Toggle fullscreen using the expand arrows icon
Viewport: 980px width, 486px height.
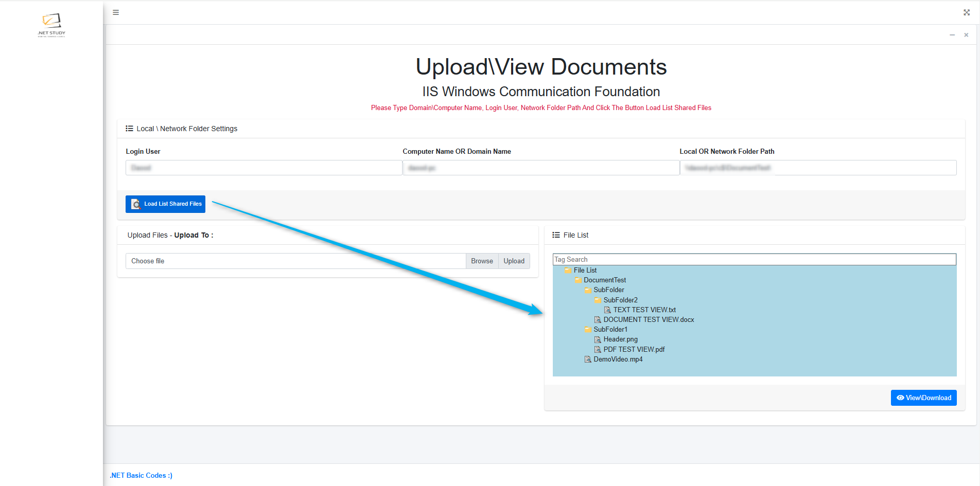pyautogui.click(x=967, y=12)
